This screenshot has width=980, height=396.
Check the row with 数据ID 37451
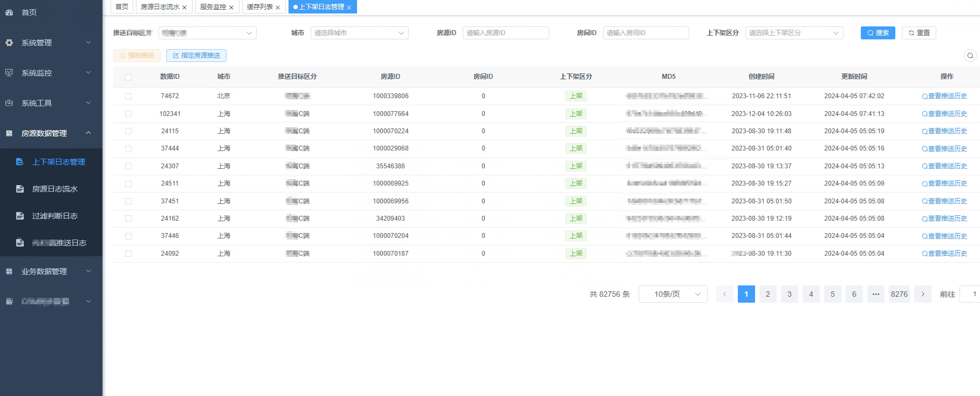pyautogui.click(x=128, y=201)
